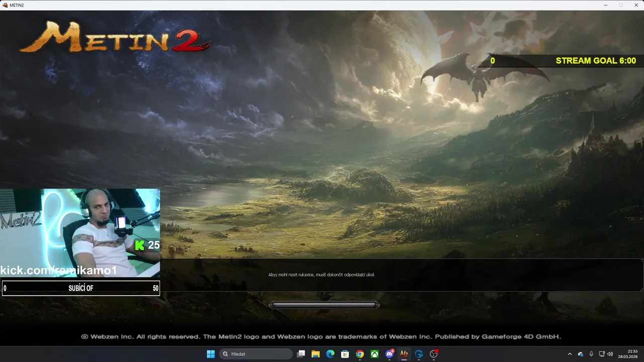Open the Xbox app from the taskbar

(x=375, y=354)
